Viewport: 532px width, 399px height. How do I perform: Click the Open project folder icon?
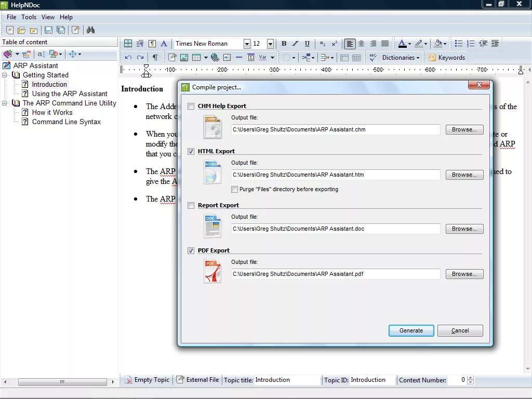click(x=22, y=30)
